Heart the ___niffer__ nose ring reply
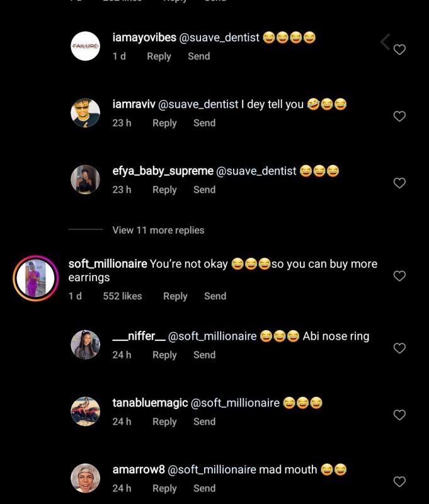 coord(399,348)
